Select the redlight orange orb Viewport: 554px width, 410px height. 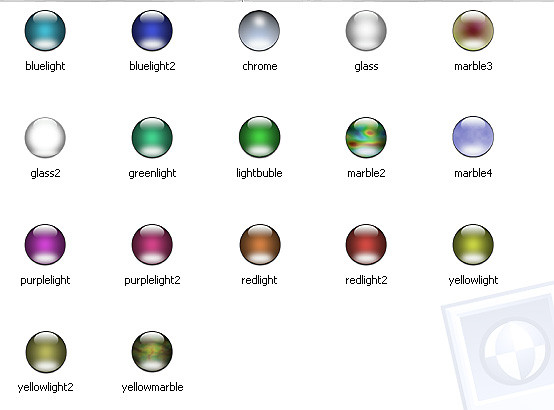tap(260, 244)
